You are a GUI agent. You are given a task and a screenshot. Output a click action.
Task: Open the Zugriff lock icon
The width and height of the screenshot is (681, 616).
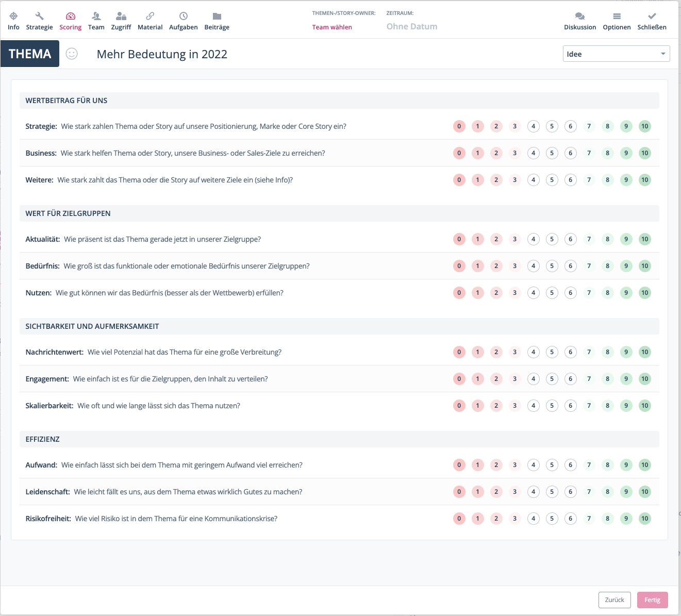(121, 16)
